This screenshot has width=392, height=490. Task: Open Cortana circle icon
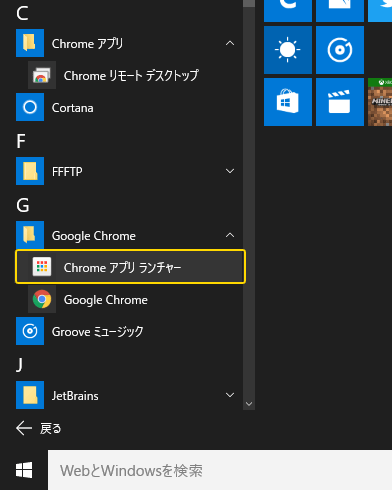30,107
